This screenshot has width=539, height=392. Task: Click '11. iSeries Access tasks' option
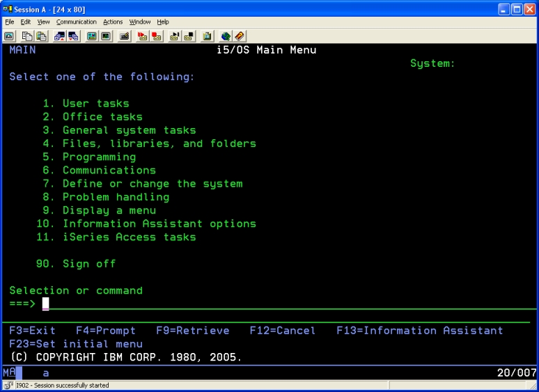coord(116,237)
